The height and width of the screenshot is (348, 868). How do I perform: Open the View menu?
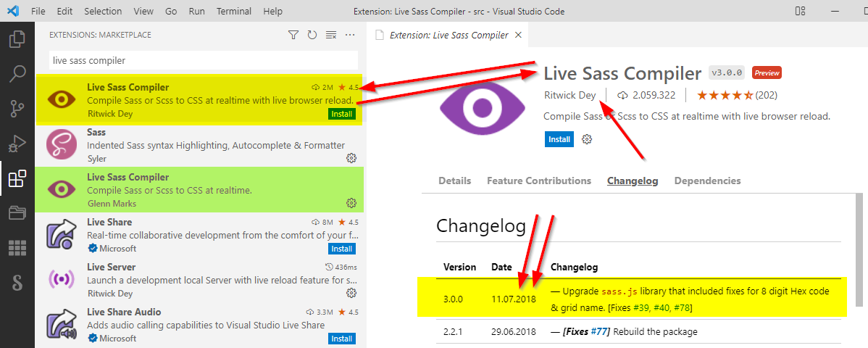143,11
